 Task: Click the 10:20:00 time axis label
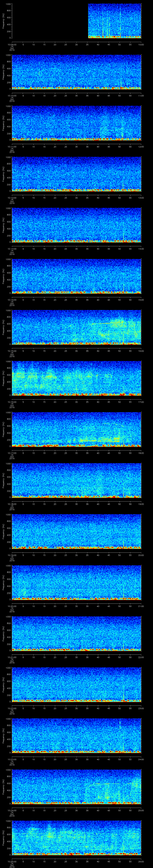(12, 605)
